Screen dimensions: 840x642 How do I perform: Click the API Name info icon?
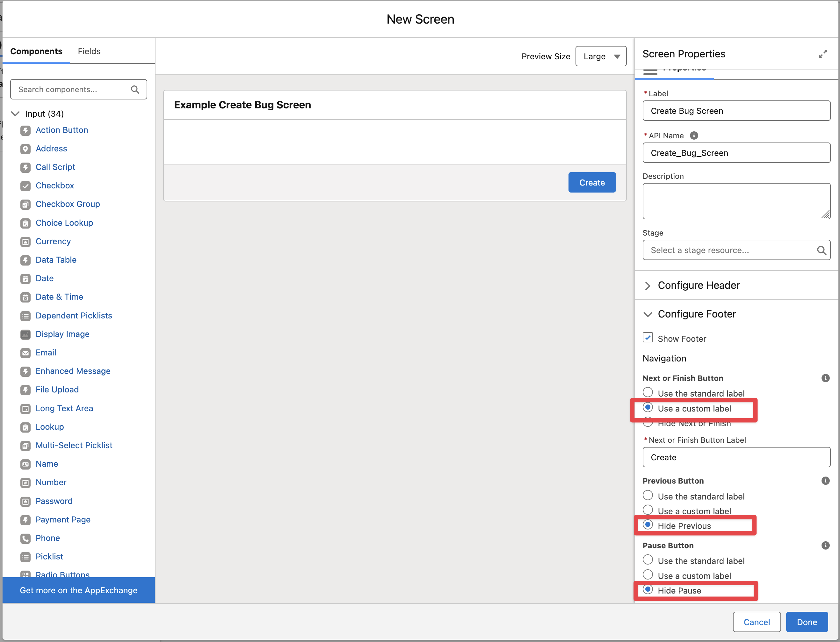tap(694, 136)
